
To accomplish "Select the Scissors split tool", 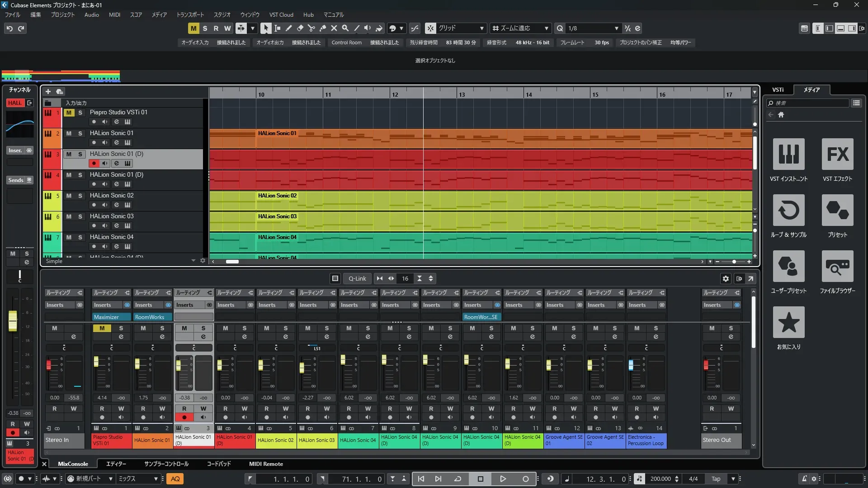I will pos(311,28).
